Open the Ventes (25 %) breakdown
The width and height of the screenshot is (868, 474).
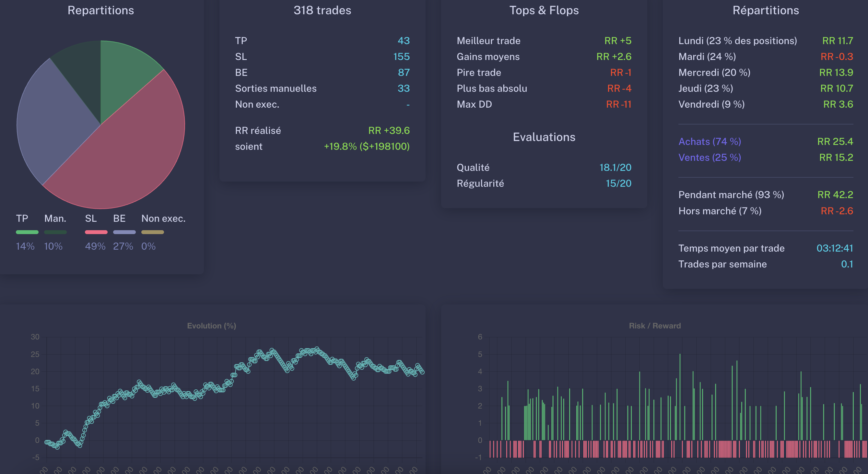point(709,158)
